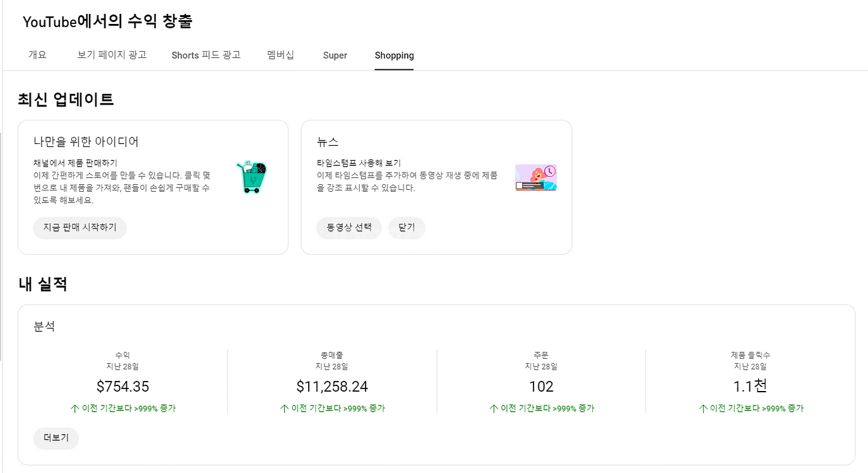
Task: Select the Shorts 피드 광고 tab
Action: tap(206, 55)
